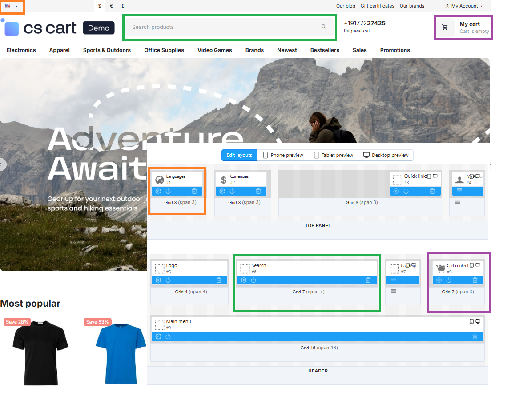The height and width of the screenshot is (420, 515).
Task: Expand the My Account dropdown in top bar
Action: click(464, 6)
